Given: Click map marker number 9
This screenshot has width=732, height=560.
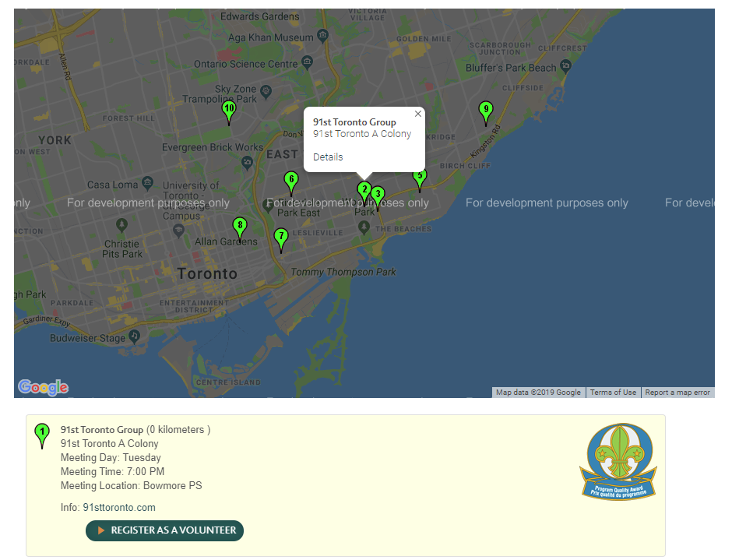Looking at the screenshot, I should 486,114.
